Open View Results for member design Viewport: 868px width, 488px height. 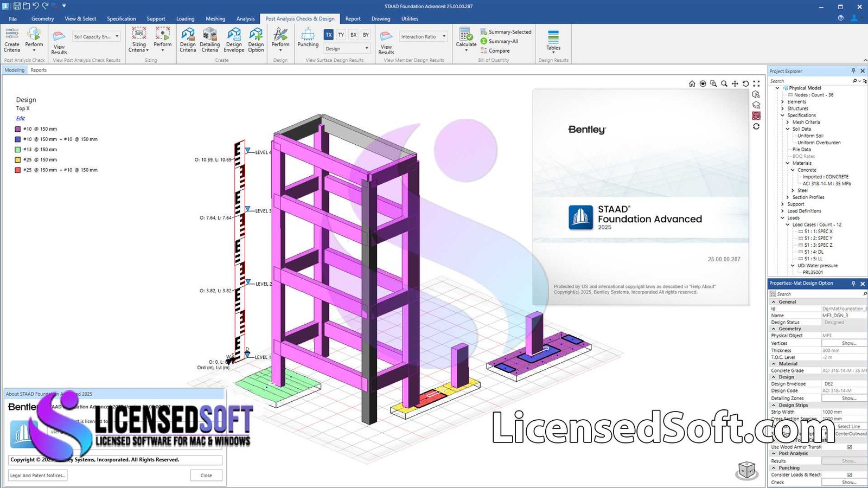[386, 42]
